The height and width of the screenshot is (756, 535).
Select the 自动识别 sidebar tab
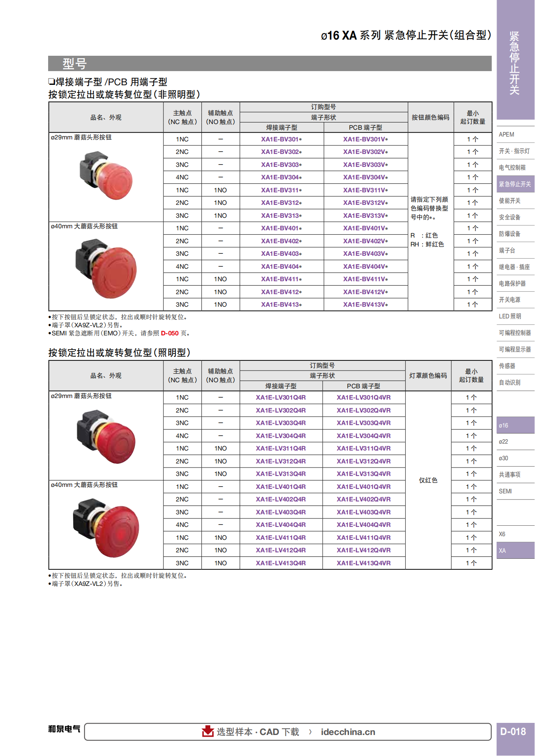516,383
